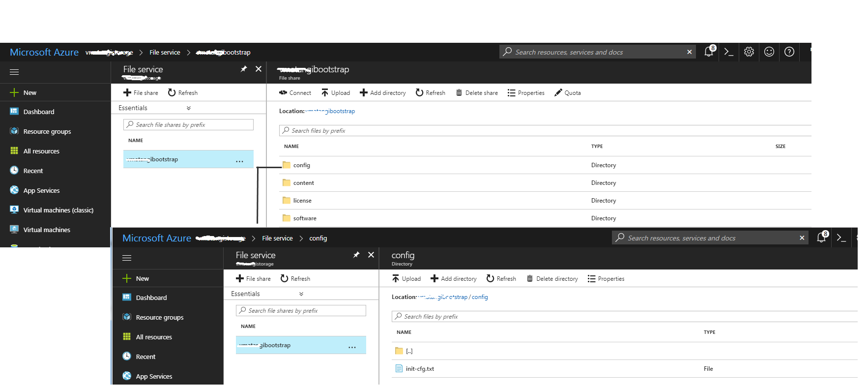Click Quota in the file share toolbar

click(x=568, y=93)
